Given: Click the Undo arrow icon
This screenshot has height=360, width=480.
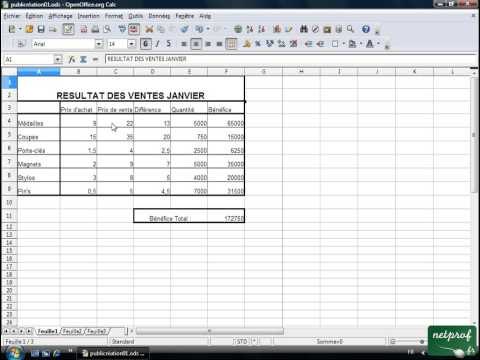Looking at the screenshot, I should tap(199, 29).
